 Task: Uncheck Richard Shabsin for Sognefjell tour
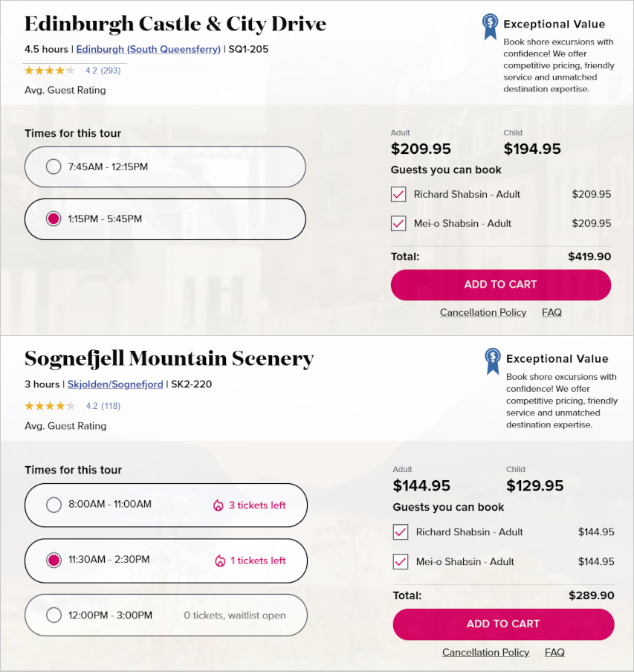tap(401, 532)
